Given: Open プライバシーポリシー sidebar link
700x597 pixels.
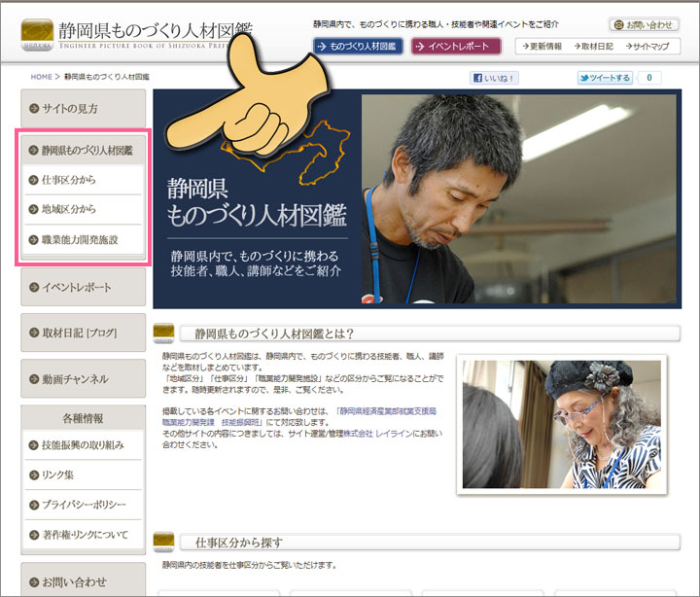Looking at the screenshot, I should click(83, 505).
